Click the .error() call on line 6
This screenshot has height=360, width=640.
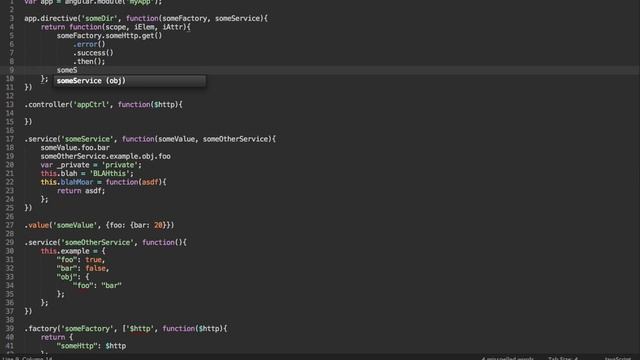[x=89, y=44]
